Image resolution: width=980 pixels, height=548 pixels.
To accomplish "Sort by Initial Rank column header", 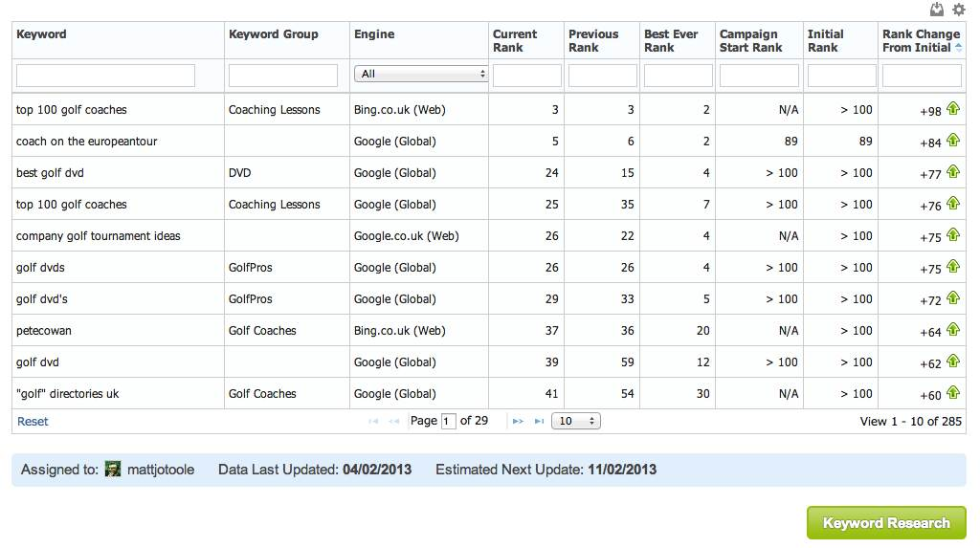I will tap(825, 40).
